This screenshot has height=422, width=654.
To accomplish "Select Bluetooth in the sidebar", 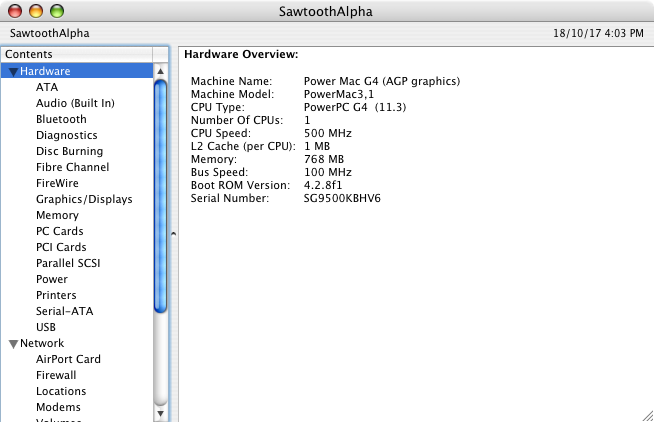I will pyautogui.click(x=61, y=119).
